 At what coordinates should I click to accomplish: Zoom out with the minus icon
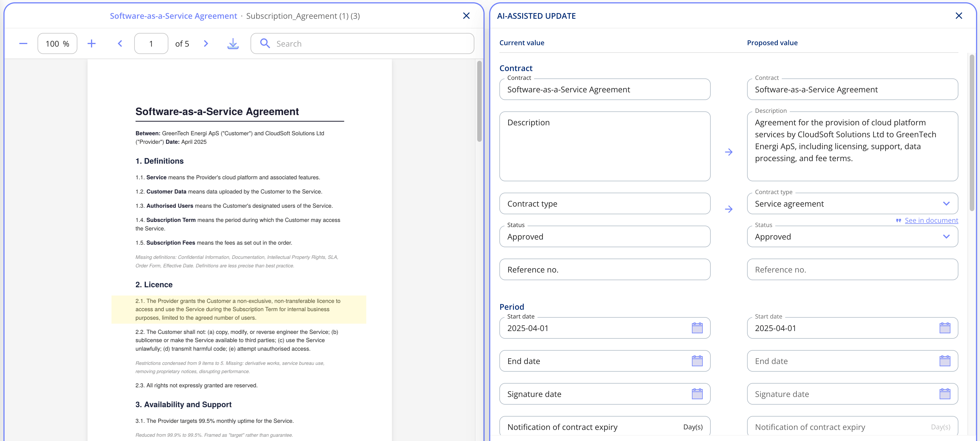23,43
